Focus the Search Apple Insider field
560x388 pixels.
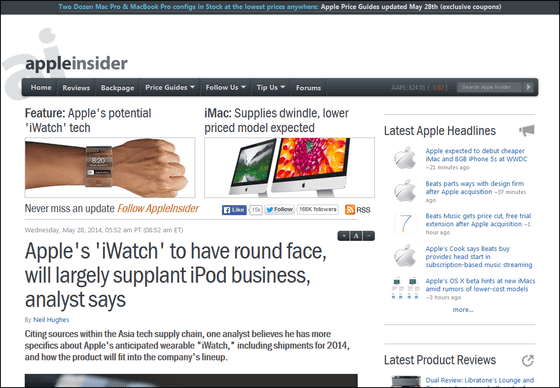point(490,87)
